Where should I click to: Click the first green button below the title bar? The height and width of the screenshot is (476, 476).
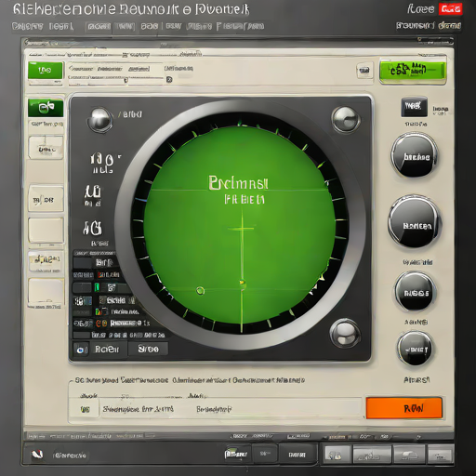(45, 71)
